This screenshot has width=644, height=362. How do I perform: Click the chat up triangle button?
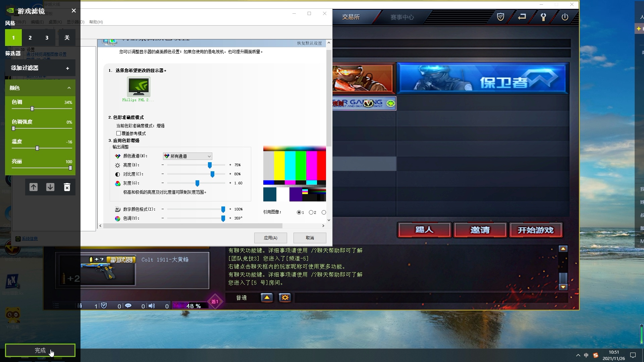click(x=267, y=297)
